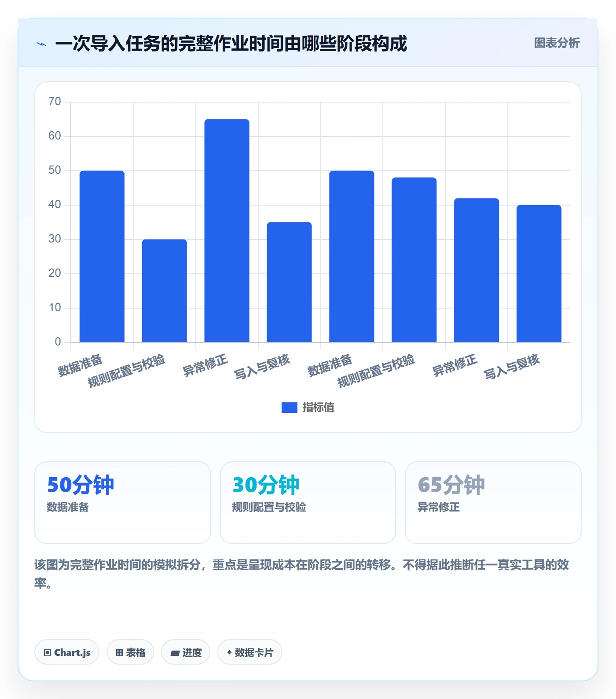Click the 50分钟 value text

pyautogui.click(x=81, y=485)
